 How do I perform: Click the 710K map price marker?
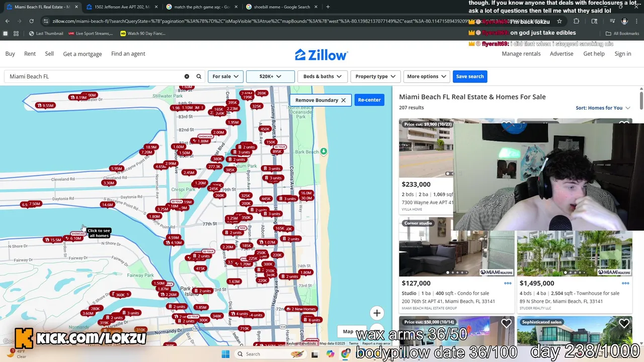coord(245,328)
